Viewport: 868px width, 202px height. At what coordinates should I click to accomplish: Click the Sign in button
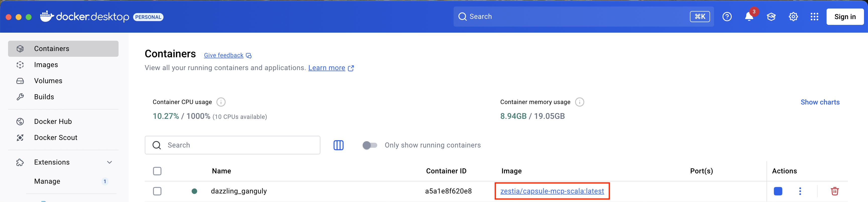[x=845, y=17]
